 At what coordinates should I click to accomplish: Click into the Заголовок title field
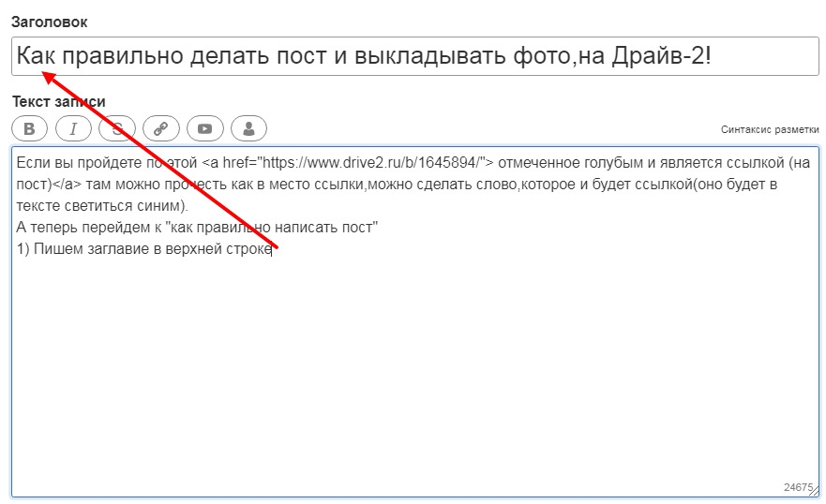coord(415,56)
